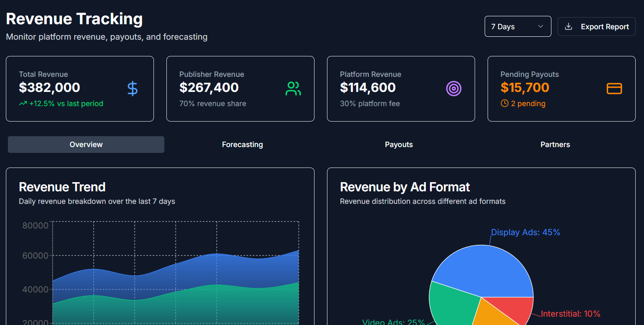Click the chevron on the 7 Days selector
This screenshot has height=325, width=644.
(x=540, y=26)
